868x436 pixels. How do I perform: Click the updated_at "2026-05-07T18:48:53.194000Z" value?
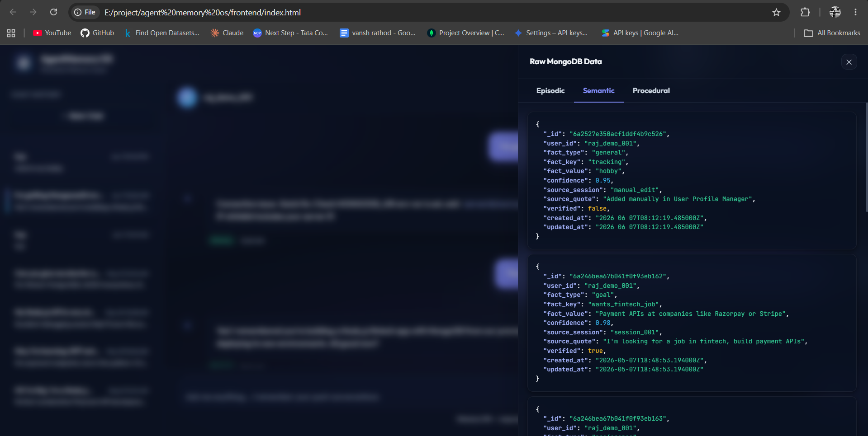[650, 370]
